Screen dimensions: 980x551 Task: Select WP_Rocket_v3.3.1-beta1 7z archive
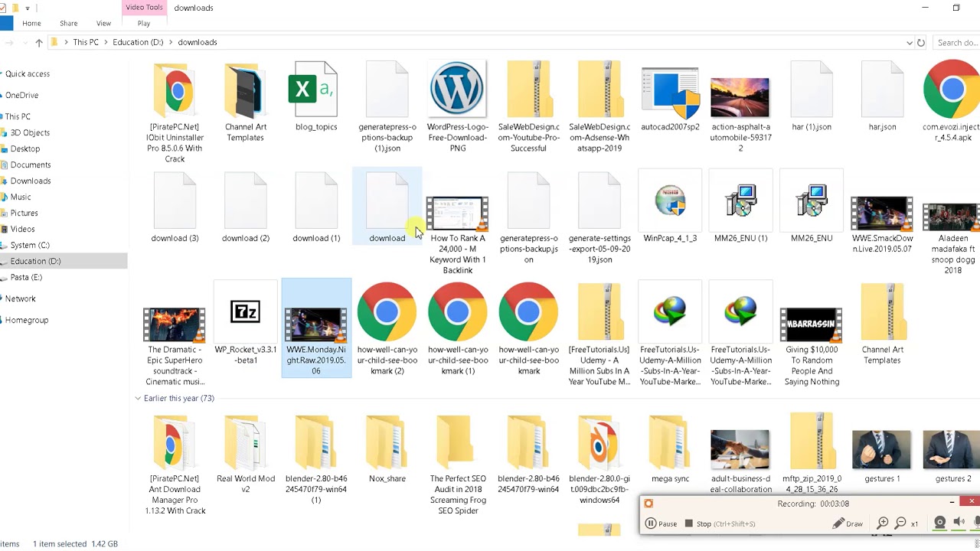[246, 324]
